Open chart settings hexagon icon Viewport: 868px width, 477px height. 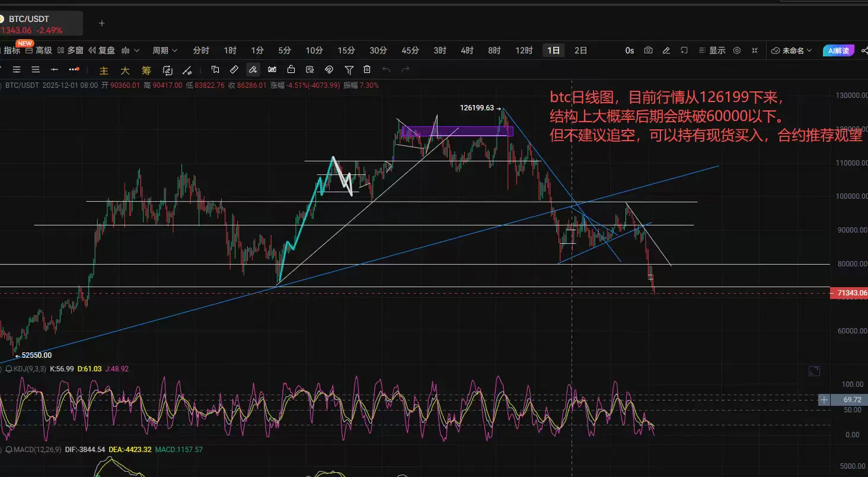click(x=737, y=50)
